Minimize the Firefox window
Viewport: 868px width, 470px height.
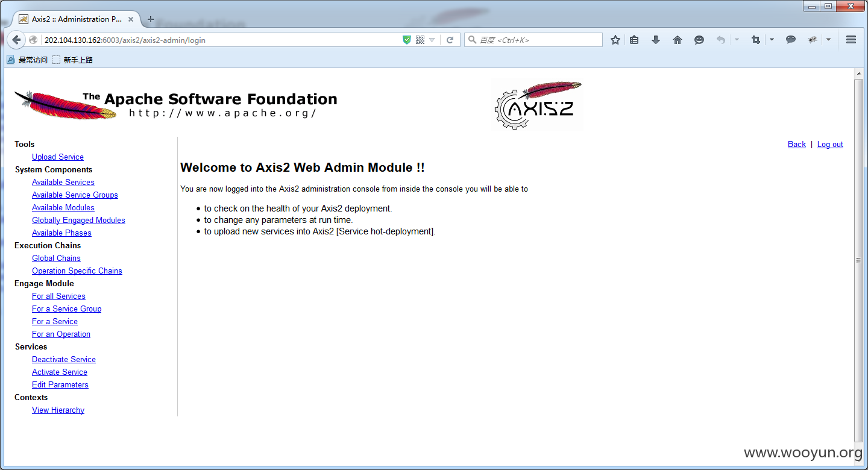(x=812, y=6)
